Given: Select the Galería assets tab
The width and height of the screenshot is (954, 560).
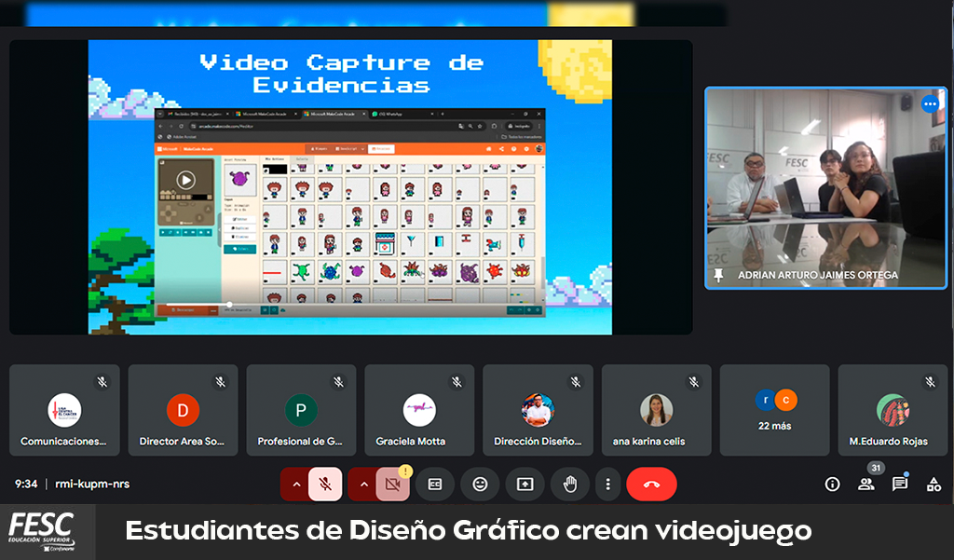Looking at the screenshot, I should pos(302,159).
